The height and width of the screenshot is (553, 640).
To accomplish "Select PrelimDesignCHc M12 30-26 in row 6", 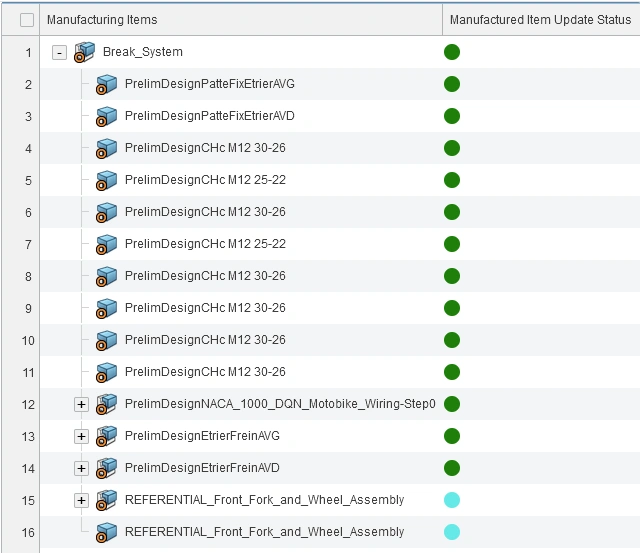I will point(205,212).
